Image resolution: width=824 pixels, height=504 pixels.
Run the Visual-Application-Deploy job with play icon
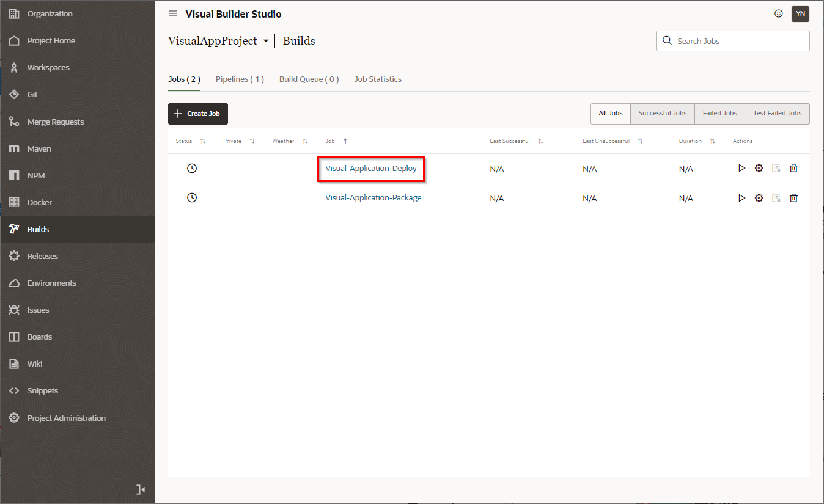[x=741, y=168]
